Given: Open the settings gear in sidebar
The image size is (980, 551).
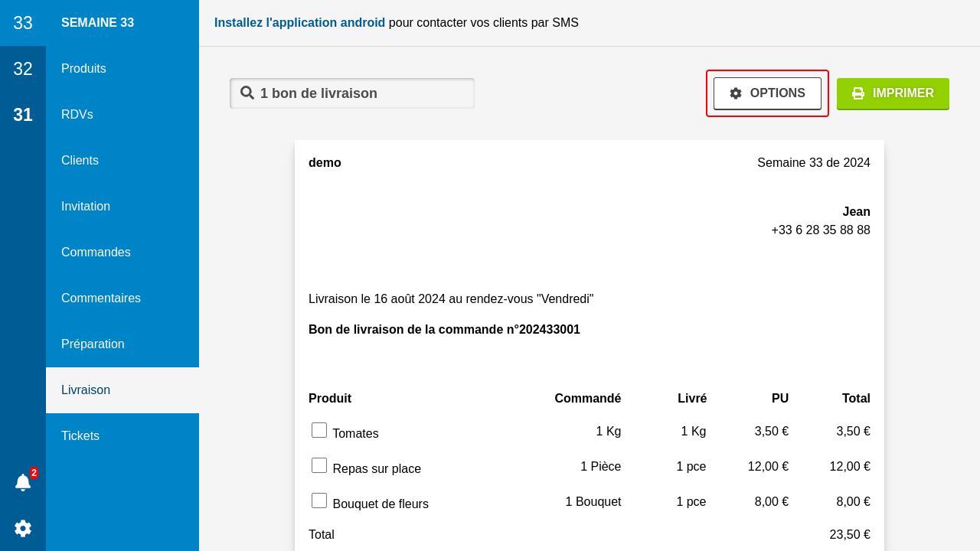Looking at the screenshot, I should [23, 528].
